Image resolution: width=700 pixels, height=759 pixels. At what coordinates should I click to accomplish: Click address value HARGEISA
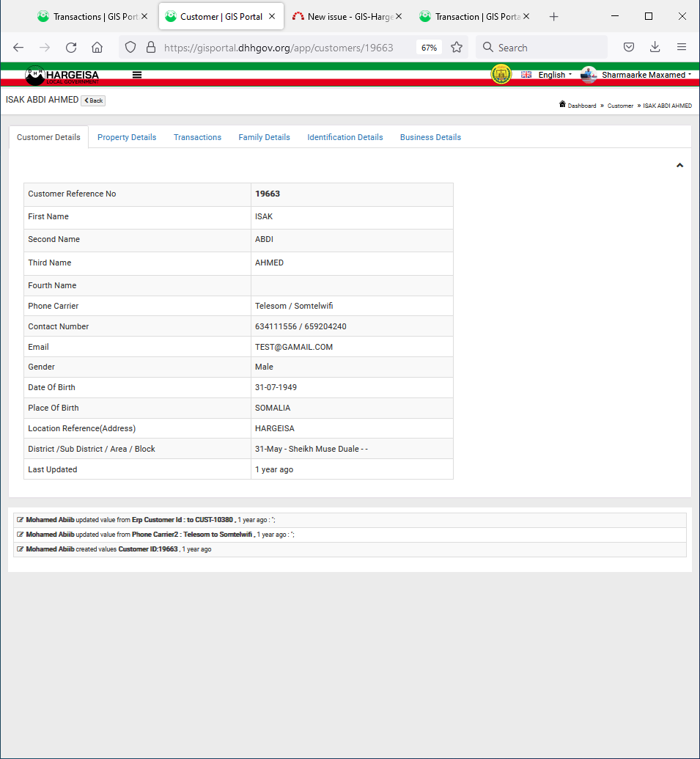pos(274,428)
